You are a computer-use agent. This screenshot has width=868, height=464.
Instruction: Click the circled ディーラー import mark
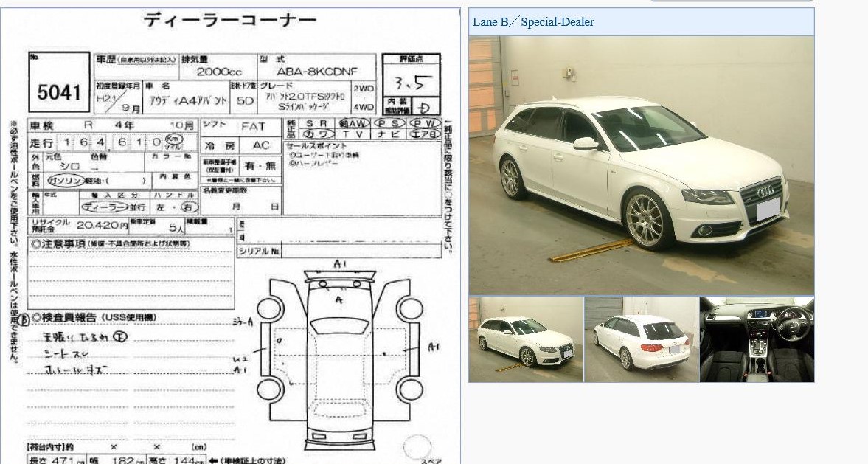click(x=103, y=207)
